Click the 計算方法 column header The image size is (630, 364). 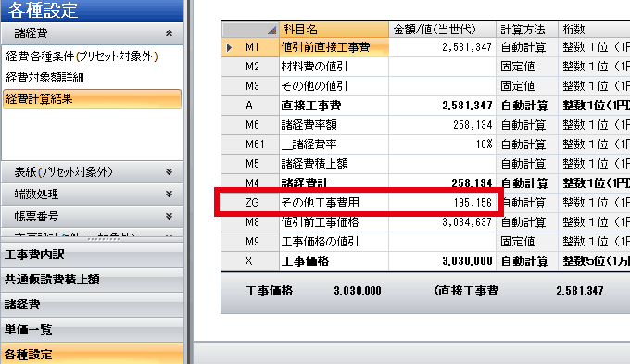click(527, 30)
